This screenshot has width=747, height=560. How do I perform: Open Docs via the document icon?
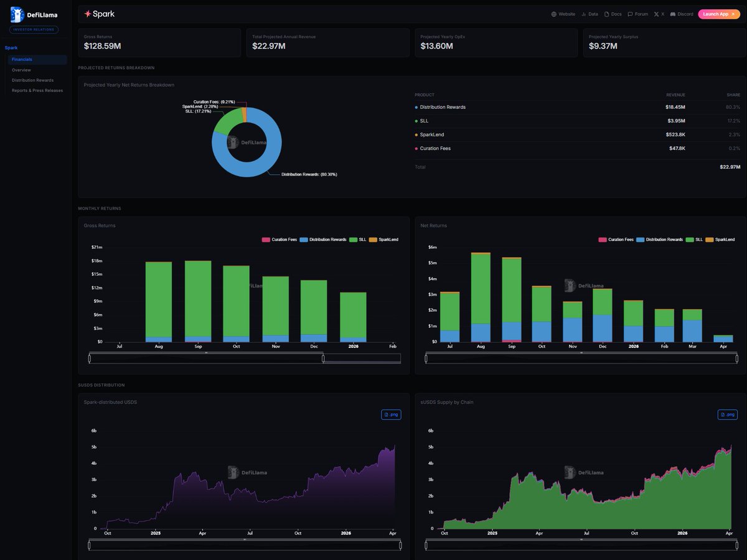pos(607,14)
